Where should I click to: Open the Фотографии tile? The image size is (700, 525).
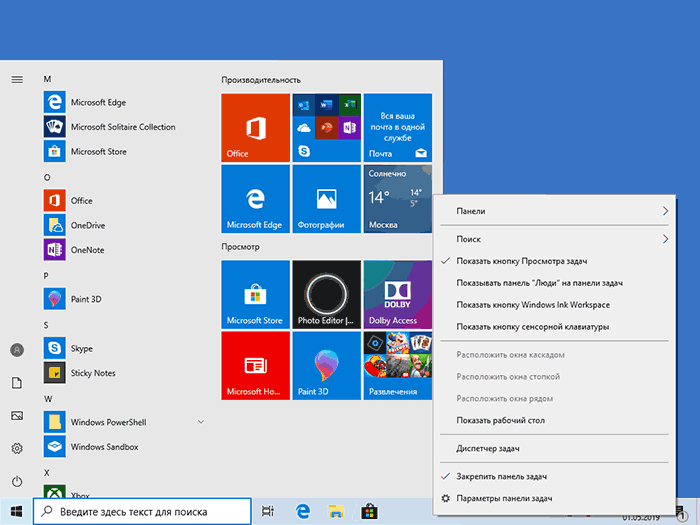click(x=327, y=199)
